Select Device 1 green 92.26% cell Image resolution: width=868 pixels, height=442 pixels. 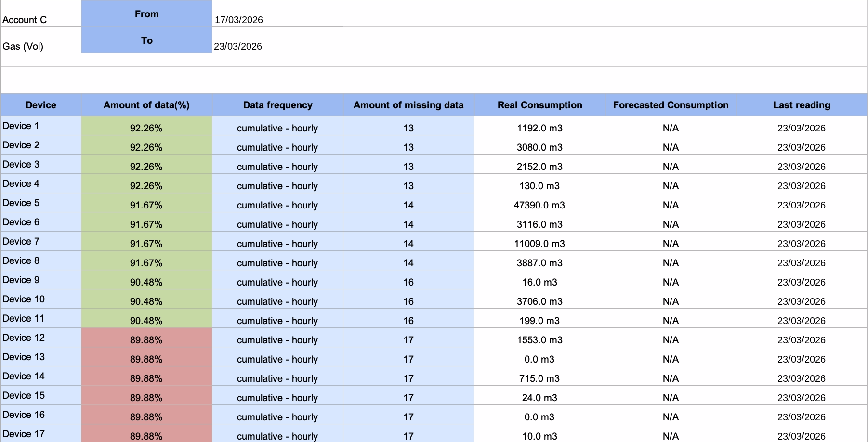146,126
